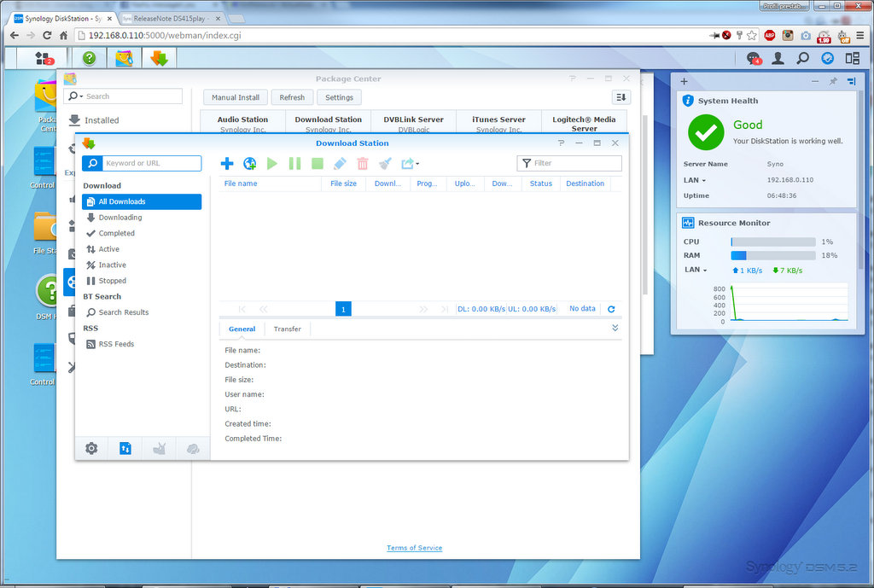874x588 pixels.
Task: Expand the LAN dropdown in Resource Monitor
Action: click(696, 270)
